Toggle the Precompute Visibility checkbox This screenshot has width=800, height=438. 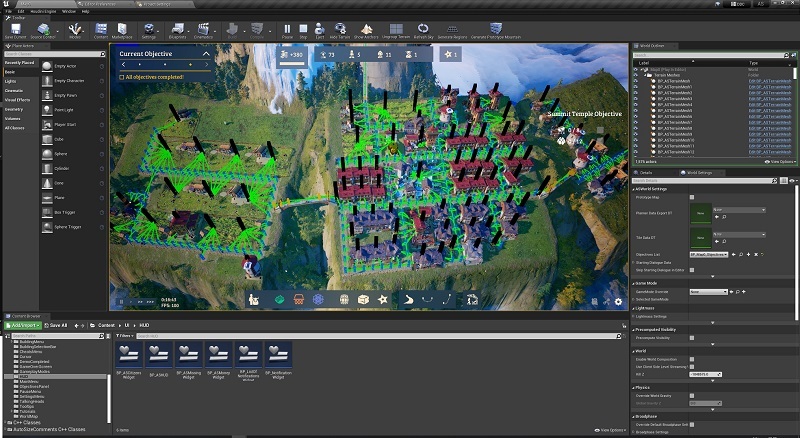(x=692, y=338)
